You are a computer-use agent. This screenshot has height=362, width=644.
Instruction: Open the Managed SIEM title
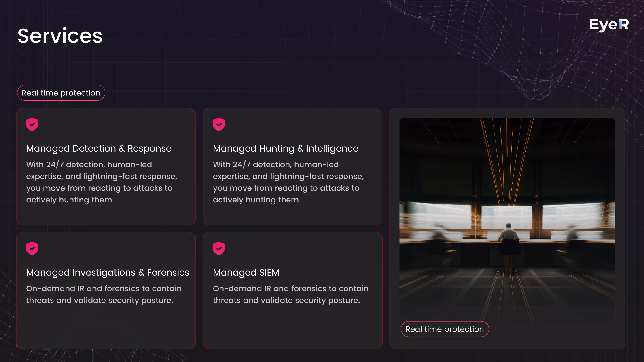point(246,272)
